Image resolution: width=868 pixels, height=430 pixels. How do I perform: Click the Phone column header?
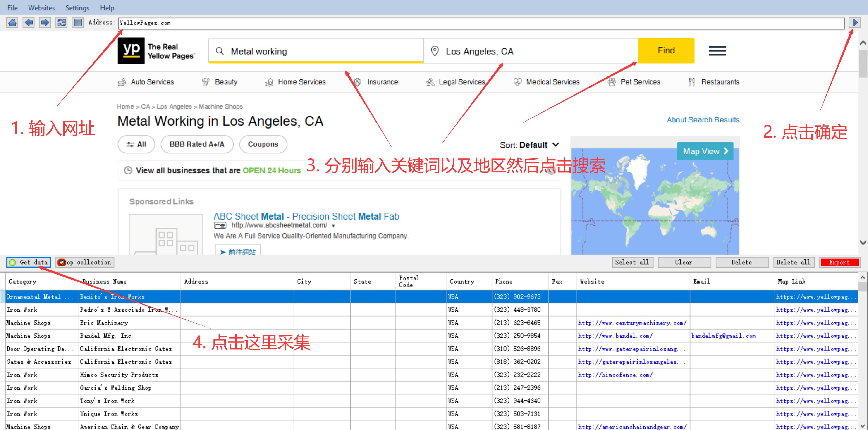coord(520,281)
